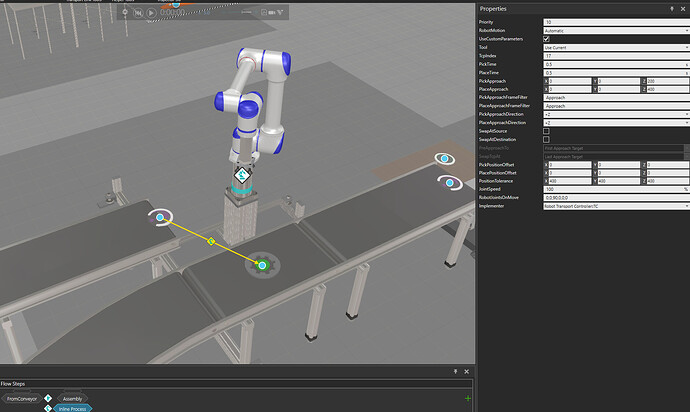Select the lower process node on right conveyor
This screenshot has height=412, width=690.
pyautogui.click(x=450, y=183)
